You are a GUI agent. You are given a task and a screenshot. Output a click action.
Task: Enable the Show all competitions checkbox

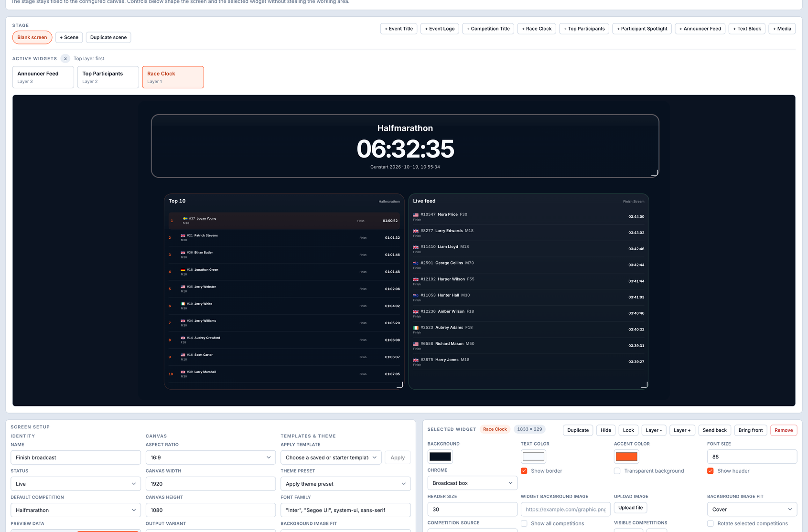tap(524, 523)
